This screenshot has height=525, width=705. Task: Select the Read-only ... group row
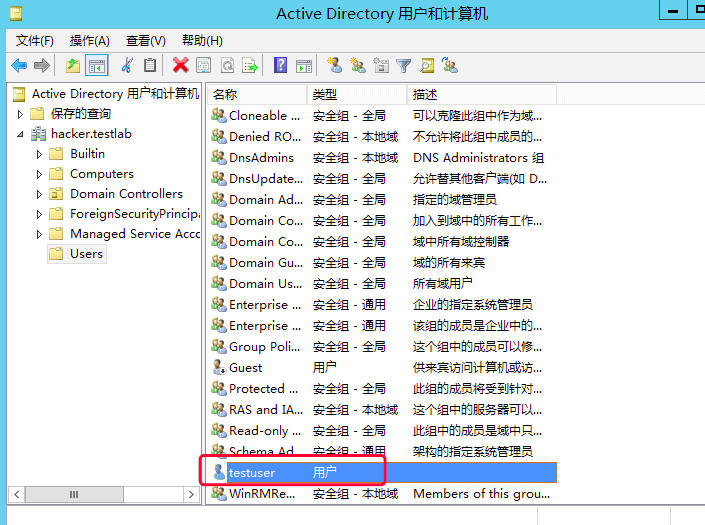(384, 431)
